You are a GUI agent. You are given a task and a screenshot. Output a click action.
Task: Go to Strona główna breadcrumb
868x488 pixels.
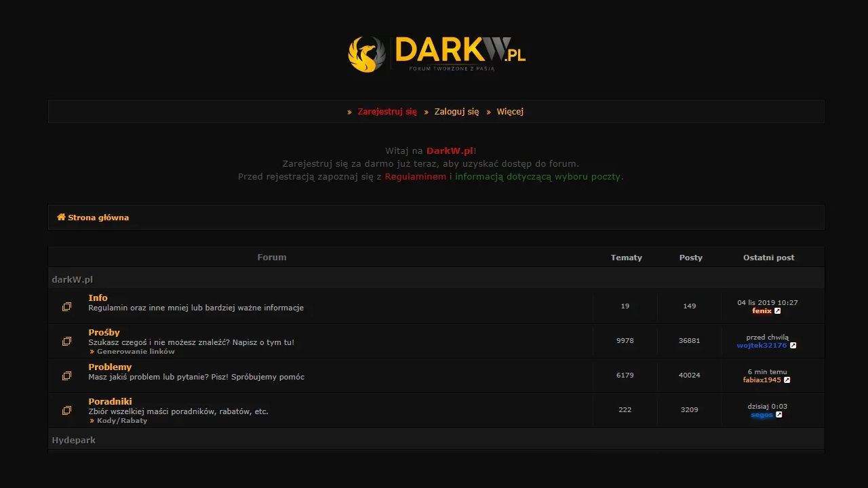click(x=98, y=218)
